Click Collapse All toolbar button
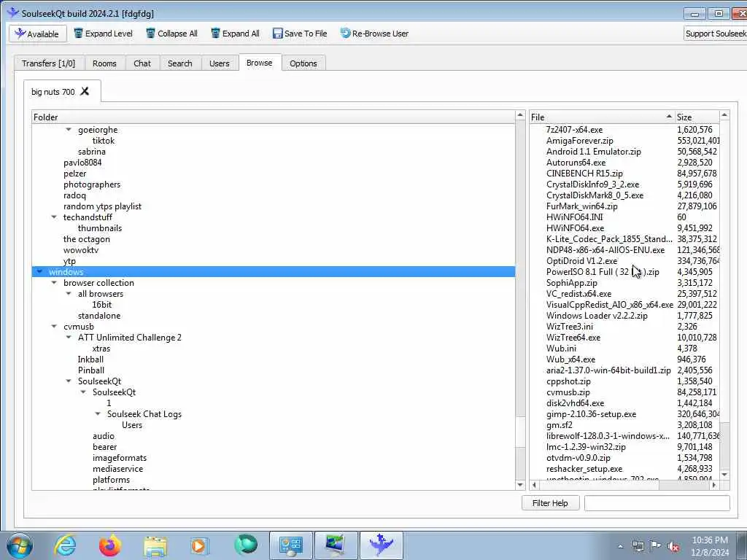Screen dimensions: 747x560 tap(171, 34)
